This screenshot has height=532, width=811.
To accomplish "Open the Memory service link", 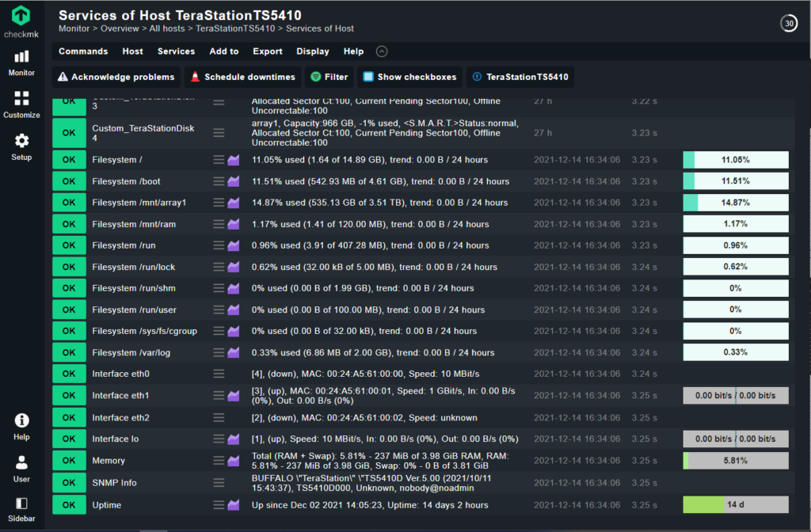I will click(x=109, y=461).
